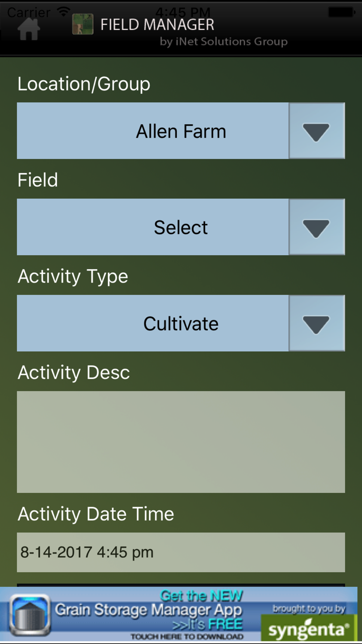362x644 pixels.
Task: Tap the Home icon in header
Action: click(29, 29)
